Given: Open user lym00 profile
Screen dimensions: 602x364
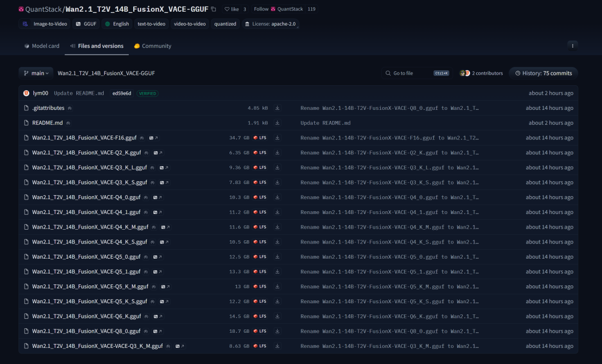Looking at the screenshot, I should 40,93.
